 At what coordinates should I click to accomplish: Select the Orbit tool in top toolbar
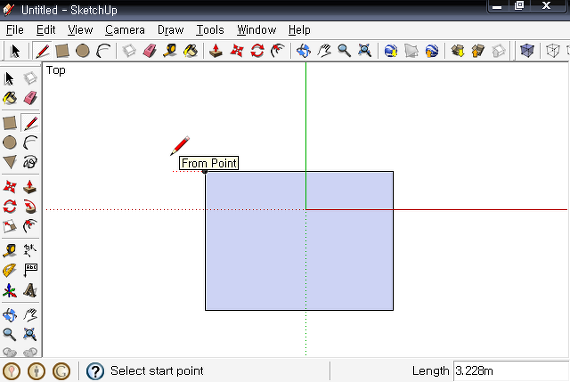coord(303,51)
